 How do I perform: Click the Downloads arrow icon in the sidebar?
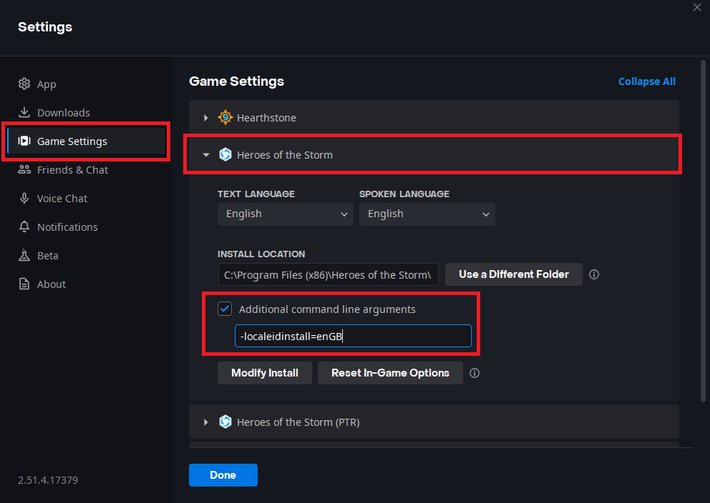click(x=24, y=112)
